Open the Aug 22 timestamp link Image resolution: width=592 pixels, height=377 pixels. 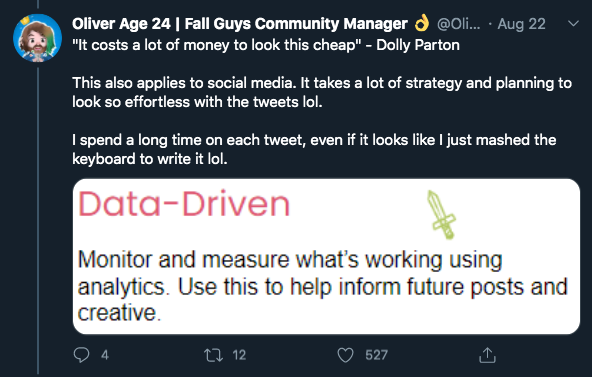tap(521, 24)
